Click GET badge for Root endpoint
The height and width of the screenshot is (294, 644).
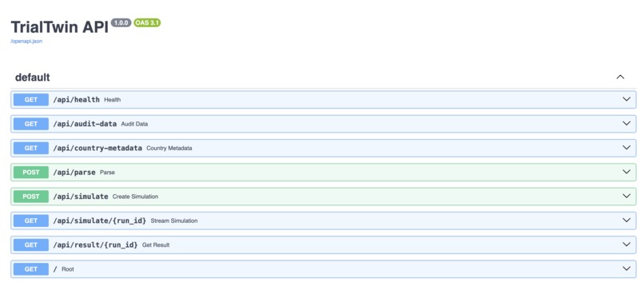click(31, 269)
